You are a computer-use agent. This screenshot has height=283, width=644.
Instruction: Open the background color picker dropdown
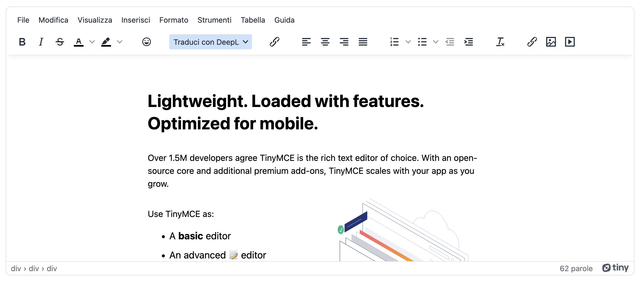(x=120, y=42)
